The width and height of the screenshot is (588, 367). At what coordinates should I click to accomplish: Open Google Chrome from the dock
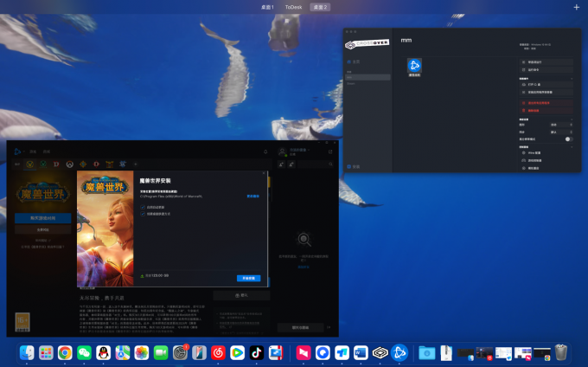(x=64, y=352)
